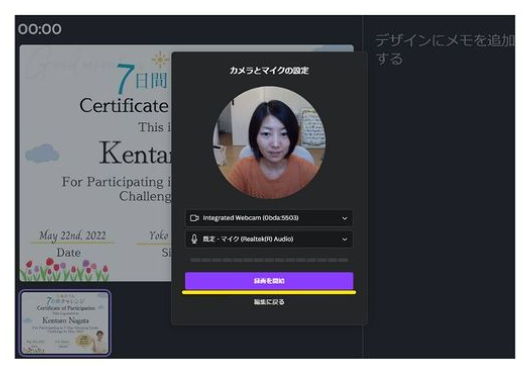Select the sun icon on the certificate

pos(160,59)
